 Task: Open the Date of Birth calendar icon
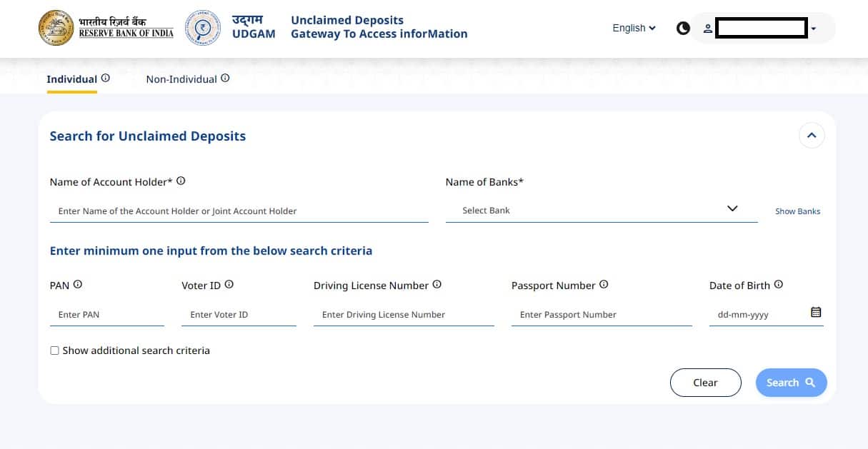[x=816, y=312]
